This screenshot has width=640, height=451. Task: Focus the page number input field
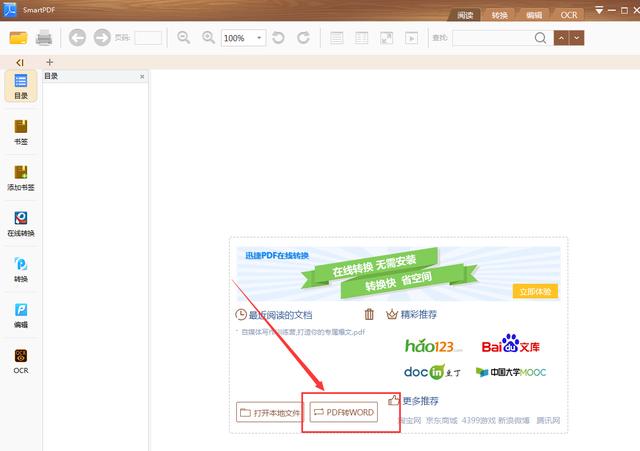(148, 38)
